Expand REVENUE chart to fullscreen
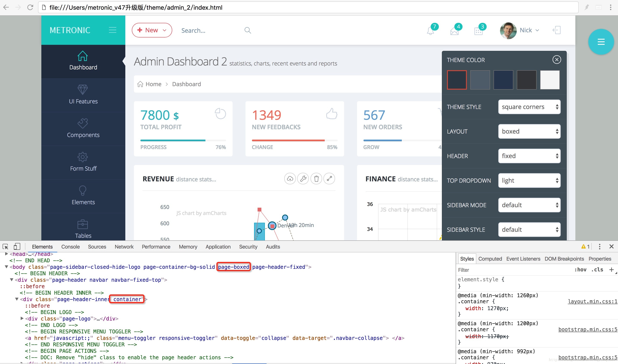The image size is (618, 364). (329, 179)
